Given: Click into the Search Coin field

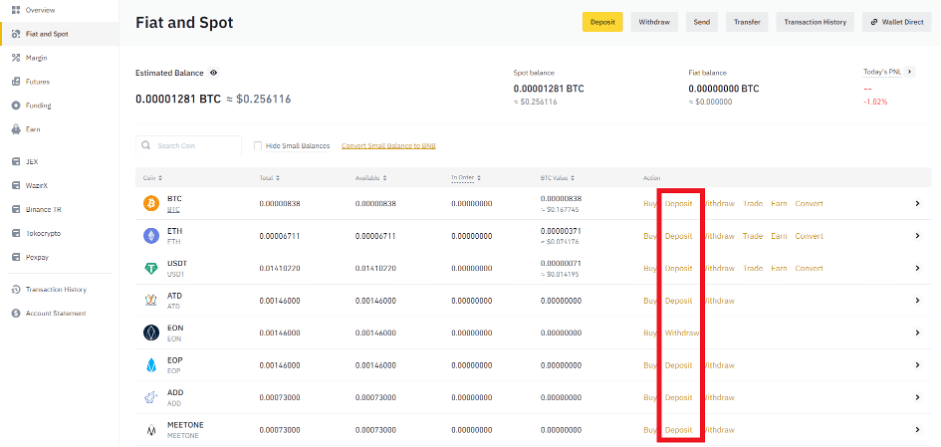Looking at the screenshot, I should click(x=188, y=145).
